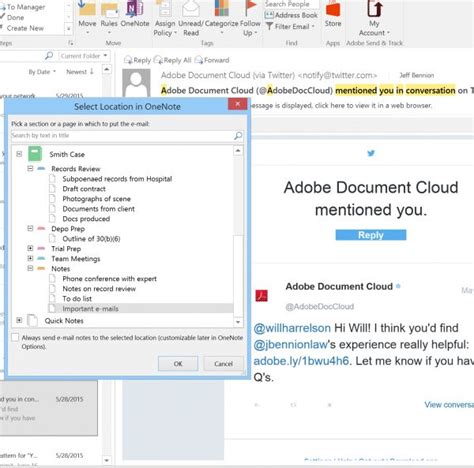Open the By Date sort dropdown
Screen dimensions: 474x468
click(42, 72)
